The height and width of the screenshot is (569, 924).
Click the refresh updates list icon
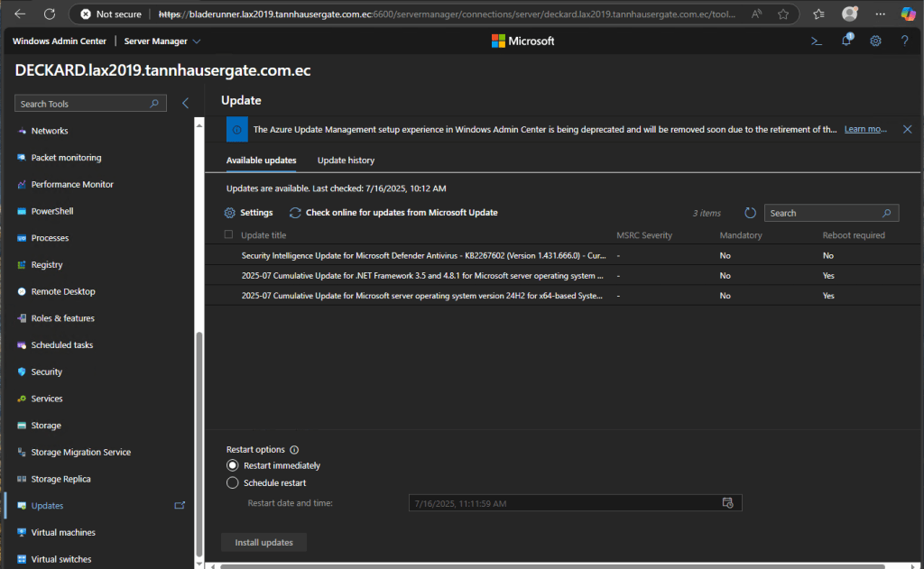point(750,214)
